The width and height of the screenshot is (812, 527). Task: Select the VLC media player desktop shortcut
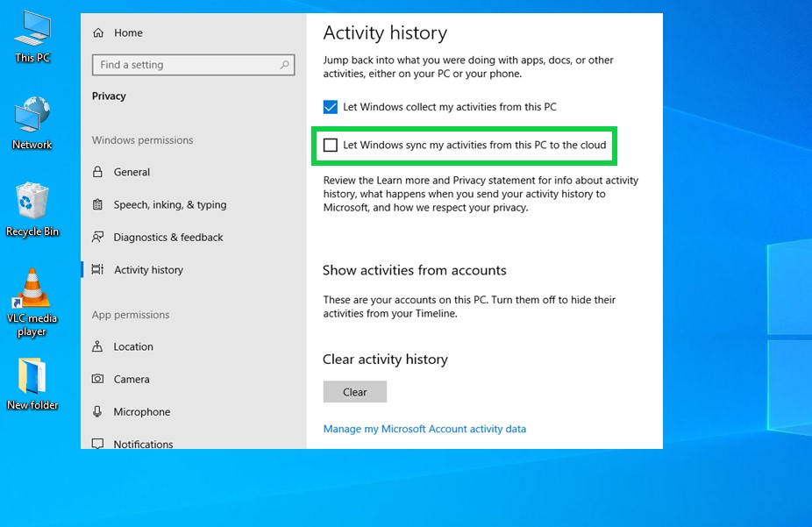point(32,289)
